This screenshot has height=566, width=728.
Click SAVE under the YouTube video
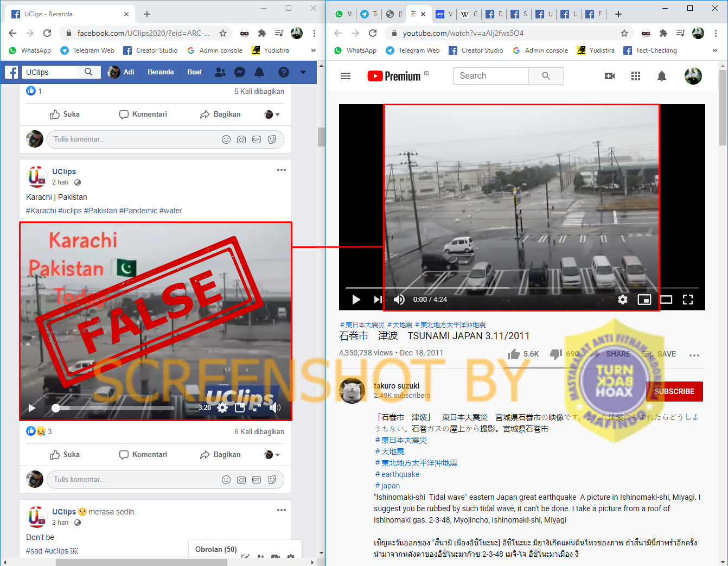pos(659,354)
